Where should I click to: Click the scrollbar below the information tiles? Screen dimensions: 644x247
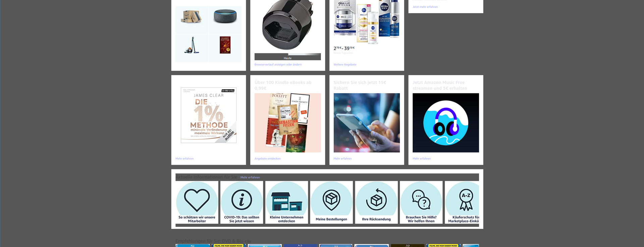[327, 225]
